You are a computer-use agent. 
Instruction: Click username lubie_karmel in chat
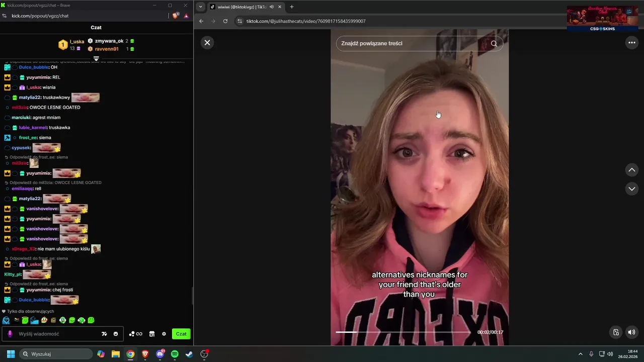coord(33,127)
